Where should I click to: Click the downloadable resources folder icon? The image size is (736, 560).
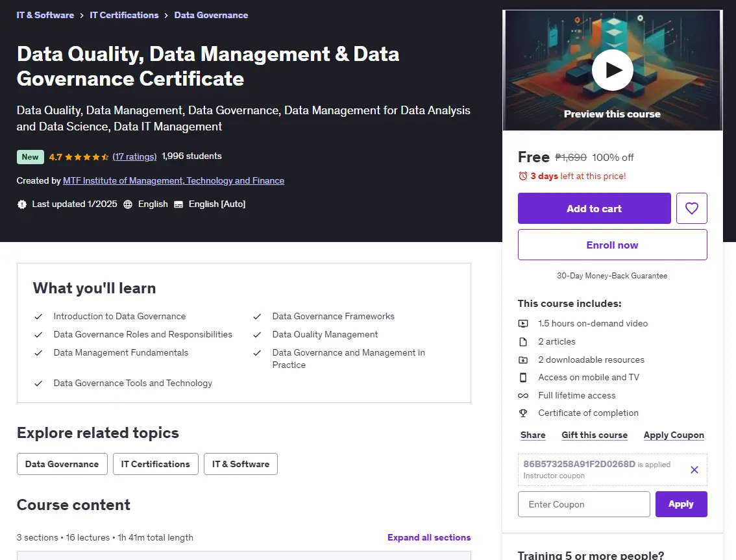(x=523, y=360)
